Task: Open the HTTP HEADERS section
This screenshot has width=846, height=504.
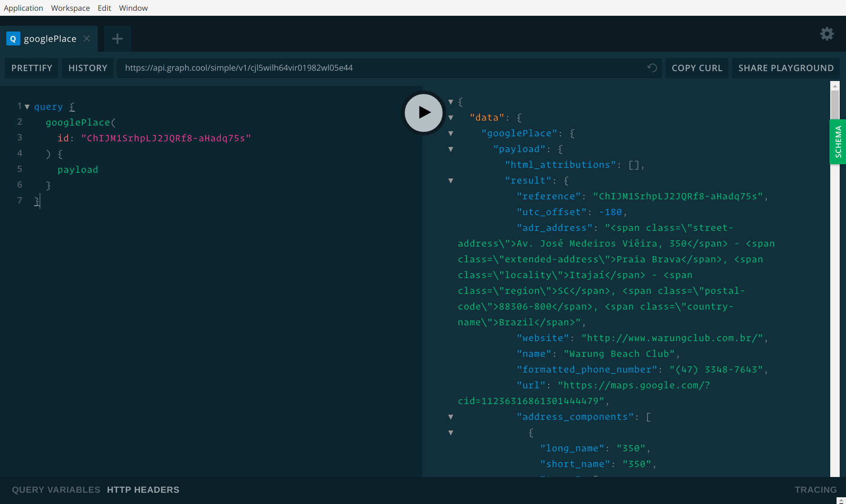Action: coord(143,490)
